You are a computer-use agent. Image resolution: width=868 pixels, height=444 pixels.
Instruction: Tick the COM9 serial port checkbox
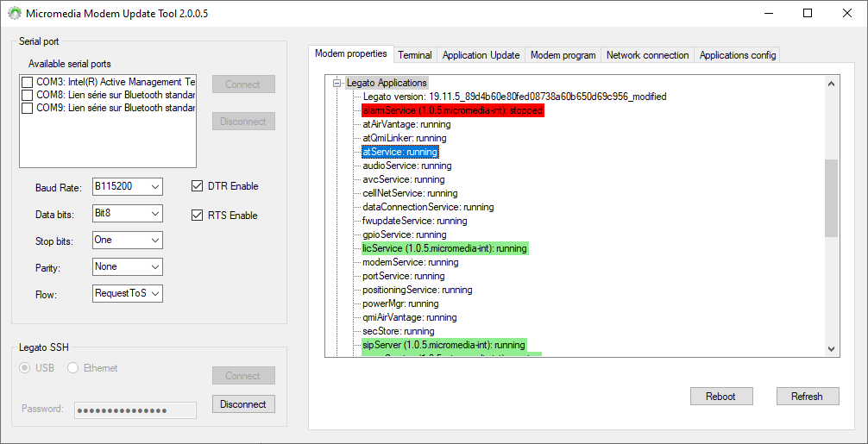coord(28,108)
